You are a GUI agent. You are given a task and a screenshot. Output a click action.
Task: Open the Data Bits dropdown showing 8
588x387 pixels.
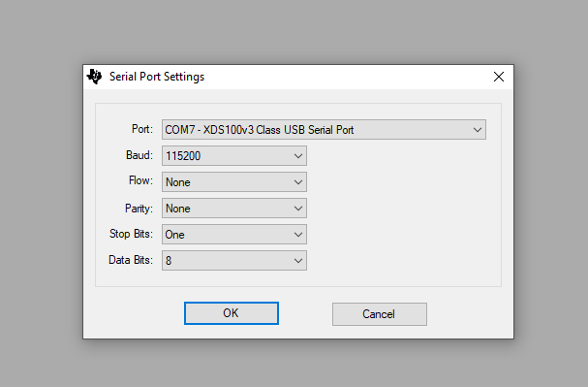[234, 261]
